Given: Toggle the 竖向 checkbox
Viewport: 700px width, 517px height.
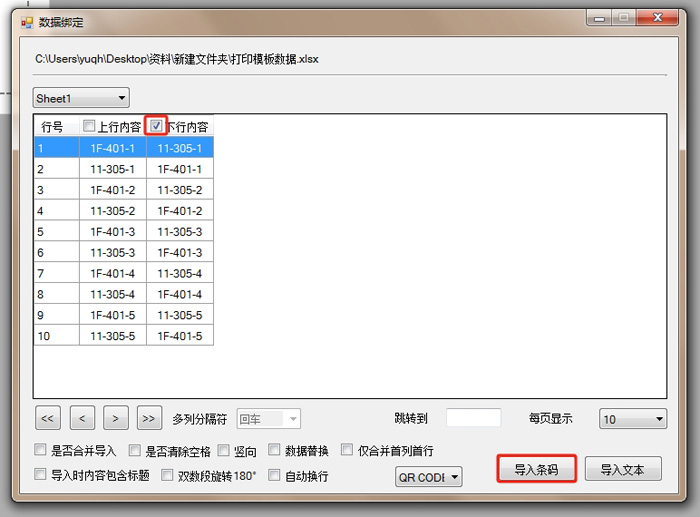Looking at the screenshot, I should tap(223, 450).
